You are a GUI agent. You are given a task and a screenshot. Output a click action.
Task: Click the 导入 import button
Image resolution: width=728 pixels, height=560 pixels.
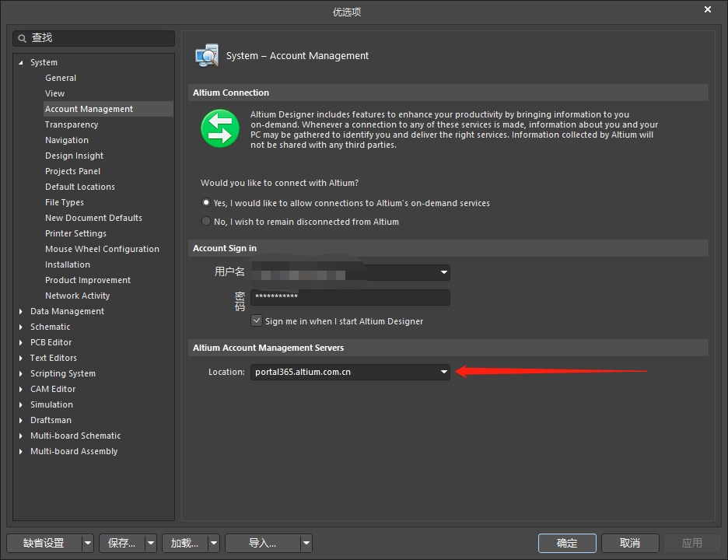[x=263, y=543]
